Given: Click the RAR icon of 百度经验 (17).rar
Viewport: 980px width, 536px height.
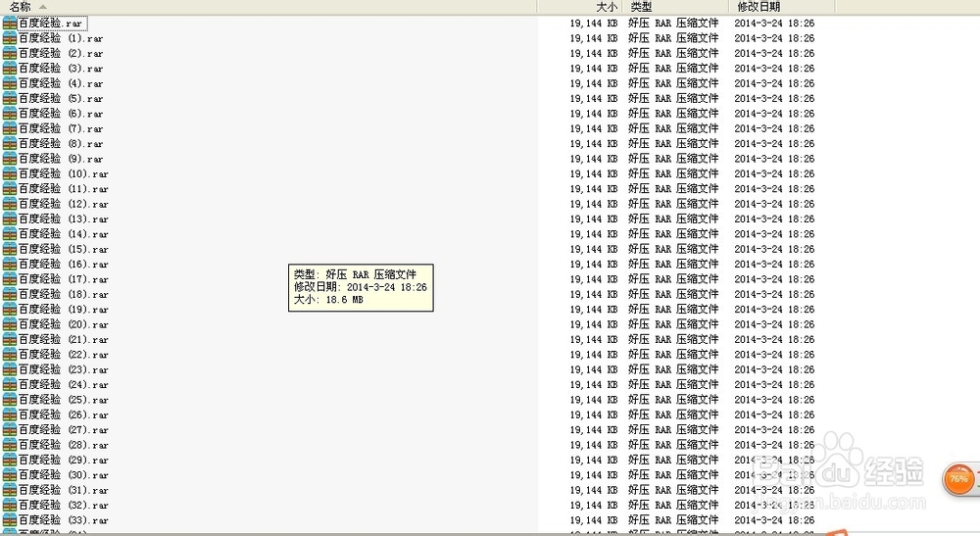Looking at the screenshot, I should pyautogui.click(x=10, y=278).
